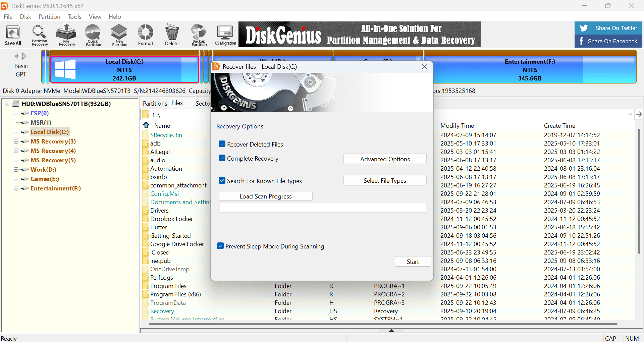The height and width of the screenshot is (342, 644).
Task: Click the New Partition icon
Action: point(119,35)
